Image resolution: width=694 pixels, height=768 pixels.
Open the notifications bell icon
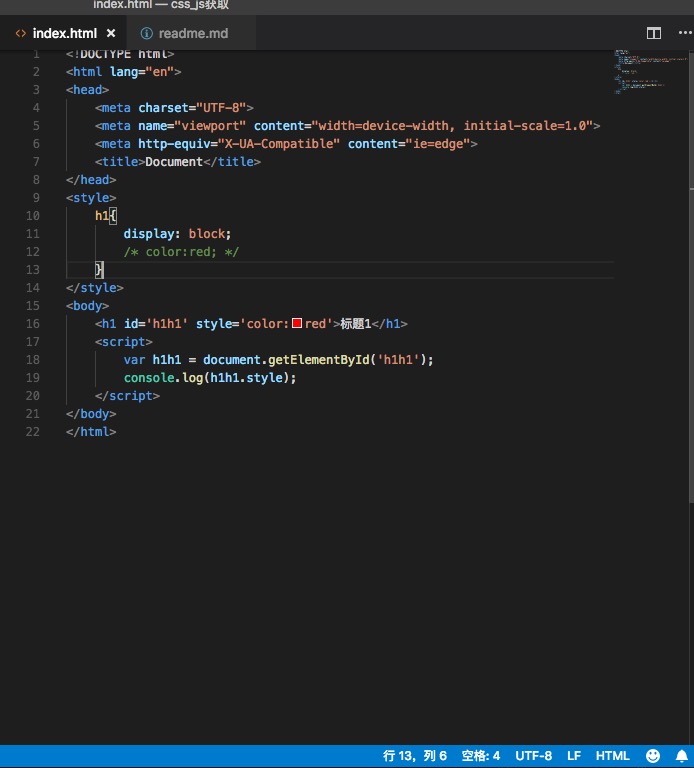(x=682, y=756)
